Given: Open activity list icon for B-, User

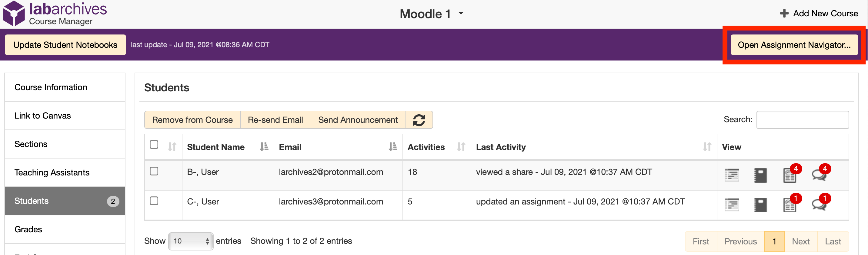Looking at the screenshot, I should tap(732, 175).
